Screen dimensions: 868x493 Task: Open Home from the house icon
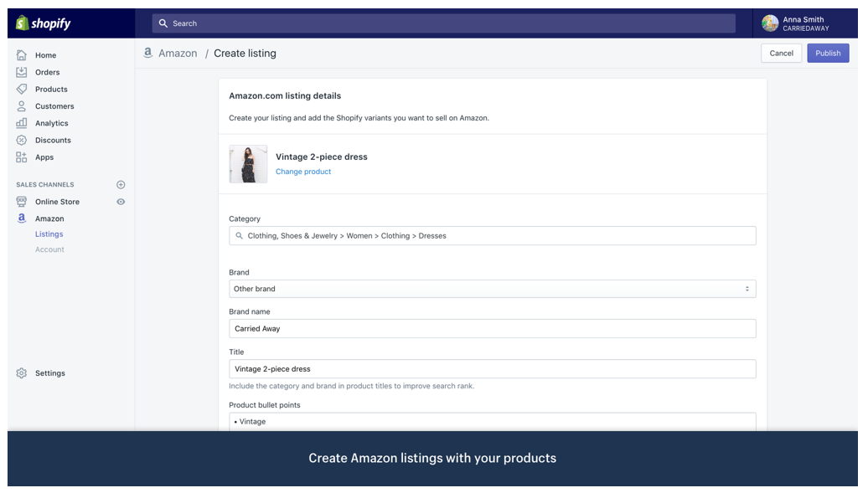click(x=22, y=54)
